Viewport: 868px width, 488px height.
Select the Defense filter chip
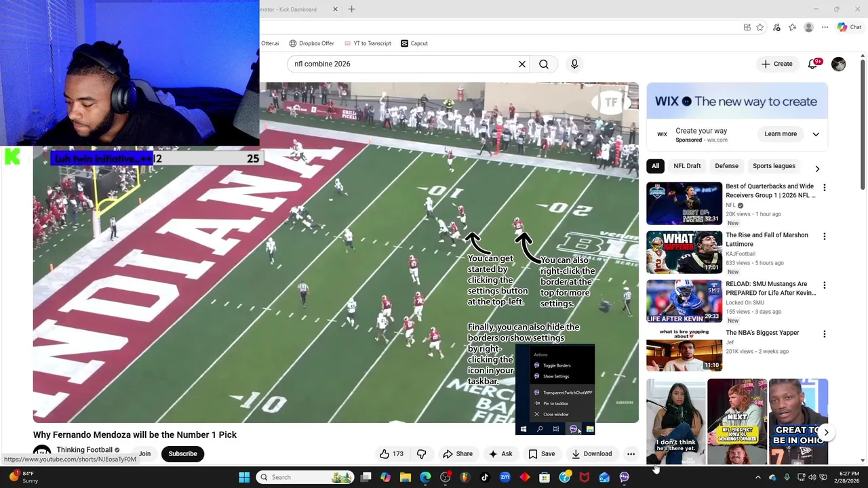coord(726,166)
